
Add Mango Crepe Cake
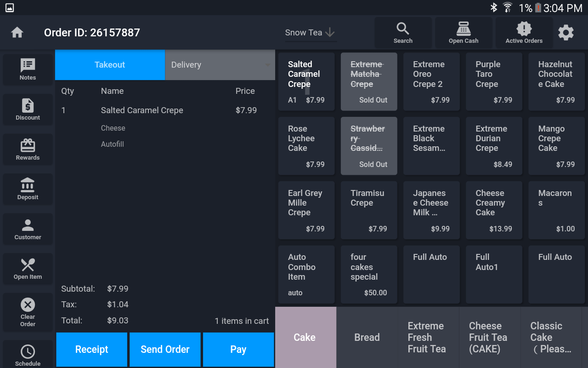pos(557,146)
